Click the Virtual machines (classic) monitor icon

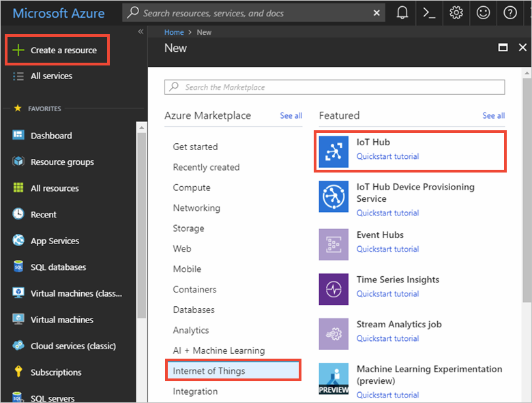(x=18, y=293)
